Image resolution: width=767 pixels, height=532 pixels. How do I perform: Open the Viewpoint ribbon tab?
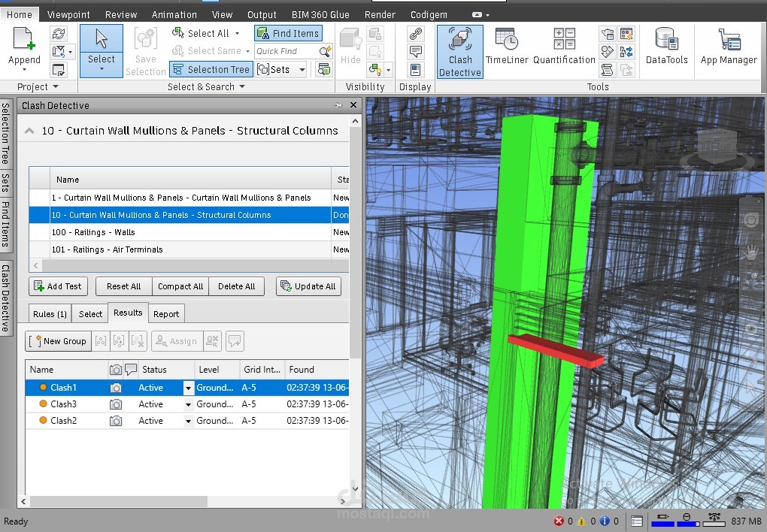tap(68, 15)
